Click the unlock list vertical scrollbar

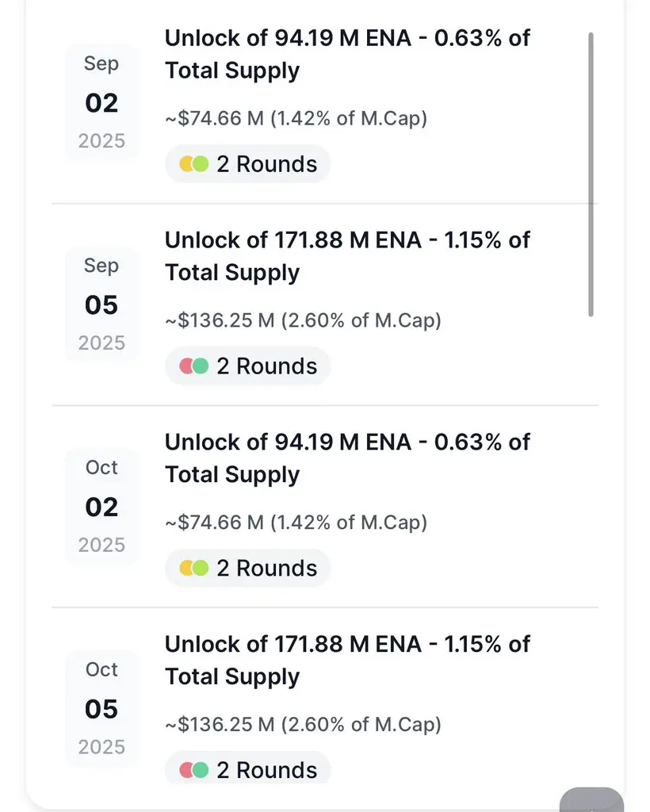591,174
